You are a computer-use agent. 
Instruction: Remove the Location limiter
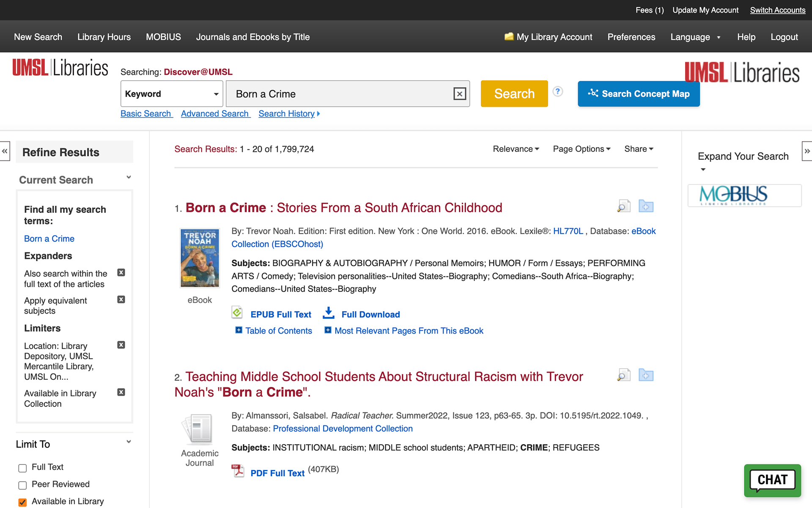pyautogui.click(x=121, y=345)
